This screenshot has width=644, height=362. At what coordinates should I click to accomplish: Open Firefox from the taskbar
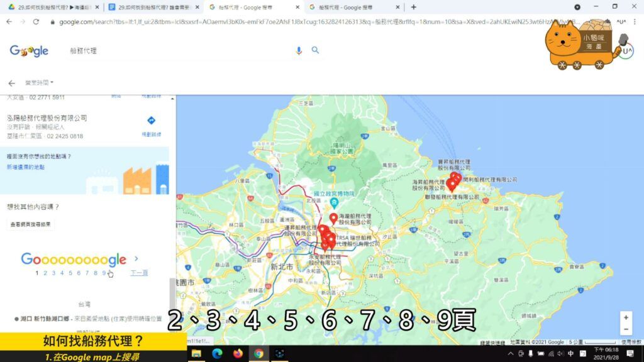[238, 353]
